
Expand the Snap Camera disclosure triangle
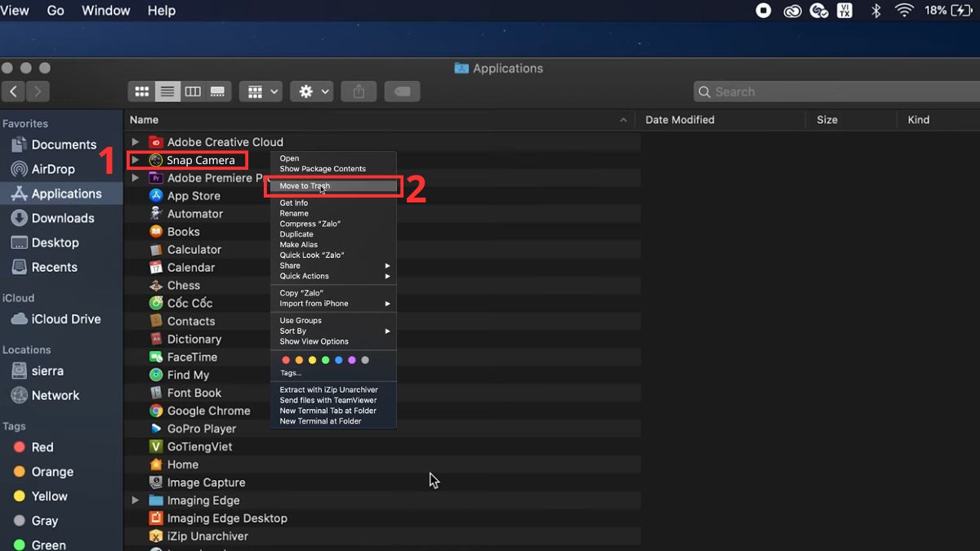(136, 160)
